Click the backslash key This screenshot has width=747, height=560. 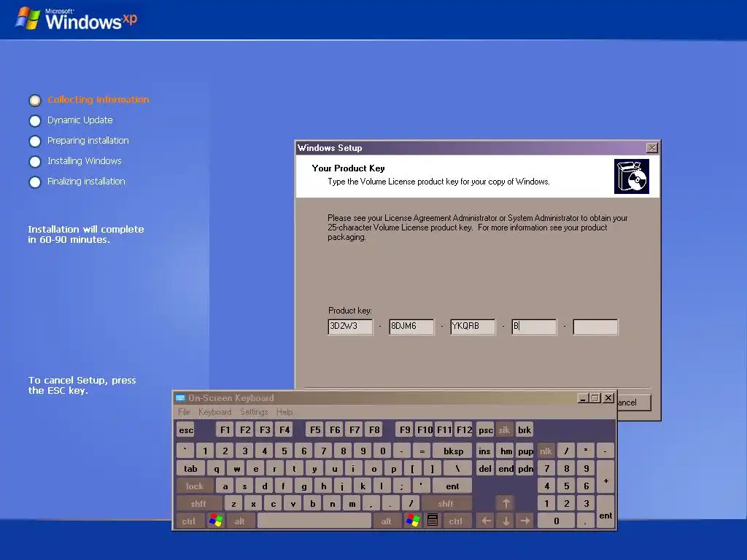pyautogui.click(x=458, y=469)
